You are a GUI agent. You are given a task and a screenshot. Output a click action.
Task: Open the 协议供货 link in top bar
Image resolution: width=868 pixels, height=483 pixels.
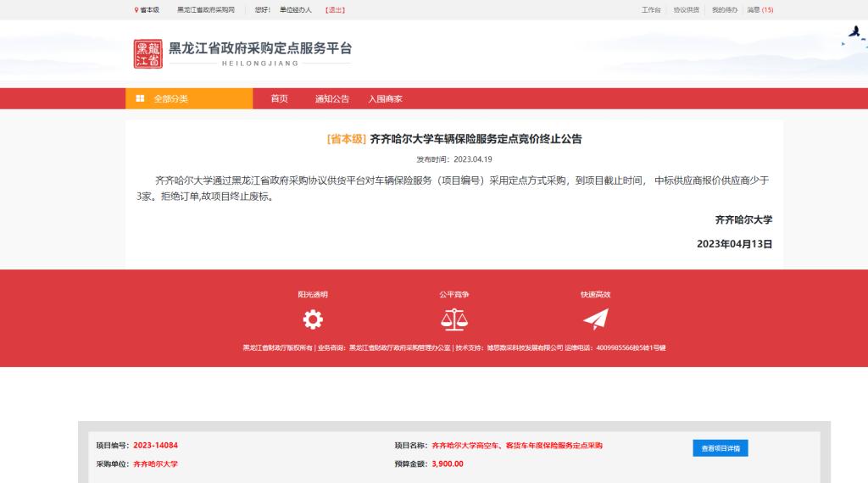(686, 10)
